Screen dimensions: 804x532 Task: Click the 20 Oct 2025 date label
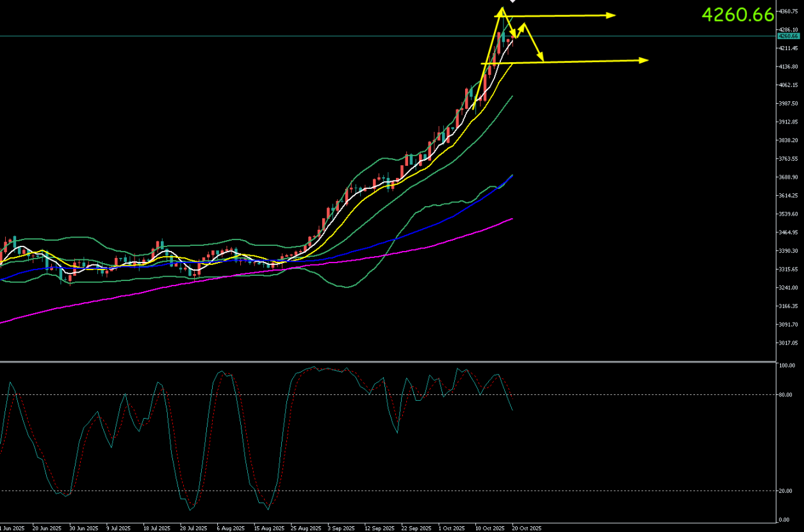[x=527, y=528]
